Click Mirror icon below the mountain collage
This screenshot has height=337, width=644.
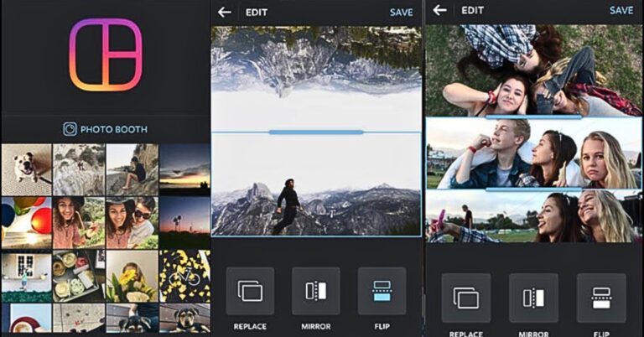pyautogui.click(x=315, y=291)
